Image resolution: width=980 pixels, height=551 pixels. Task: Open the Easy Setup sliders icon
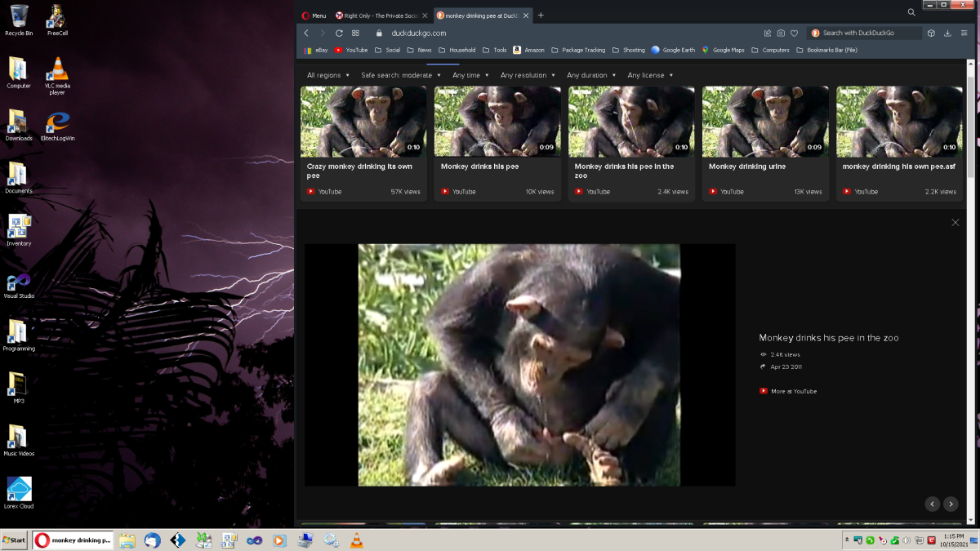(964, 33)
